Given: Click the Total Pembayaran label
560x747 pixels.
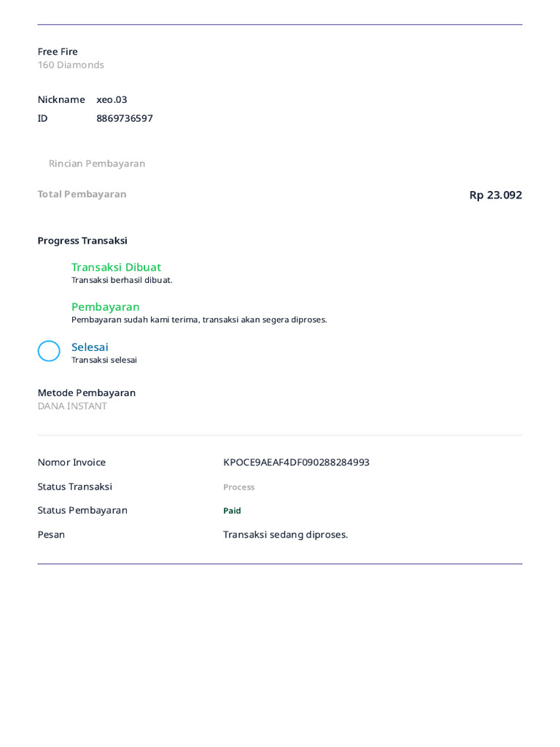Looking at the screenshot, I should [x=82, y=194].
